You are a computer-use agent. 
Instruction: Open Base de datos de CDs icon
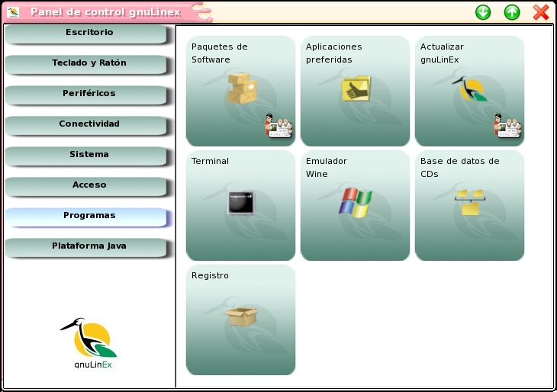(x=468, y=203)
